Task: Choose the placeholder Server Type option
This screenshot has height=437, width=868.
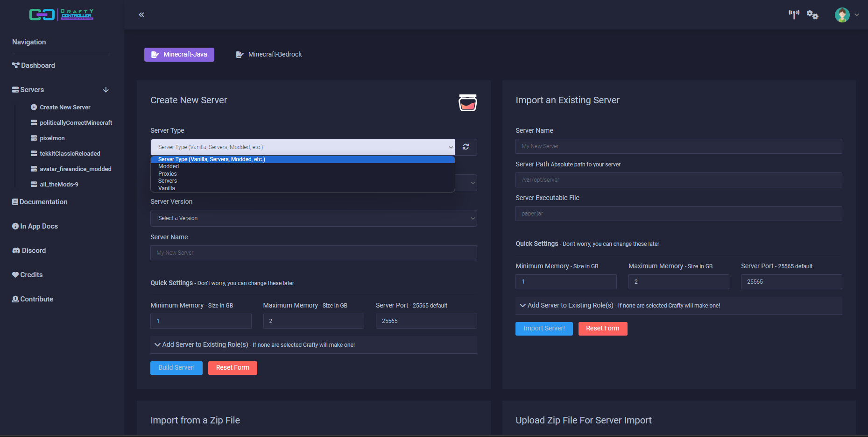Action: tap(303, 159)
